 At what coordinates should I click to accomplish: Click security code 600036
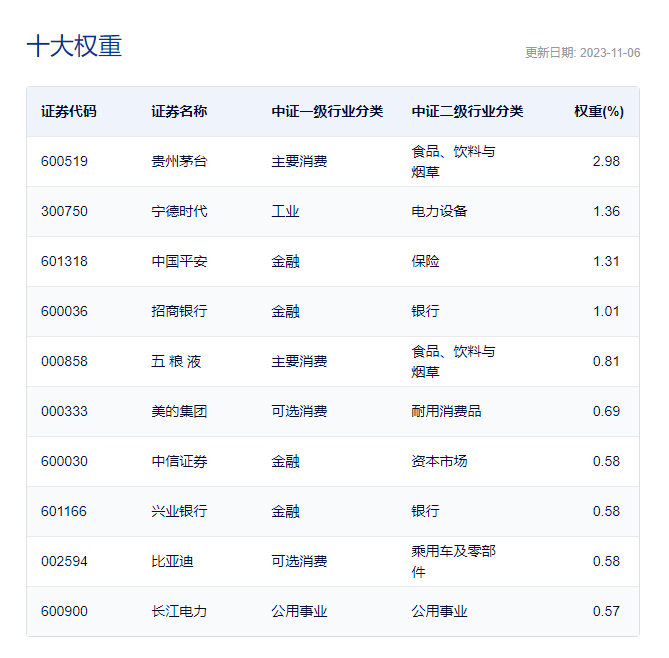click(x=64, y=311)
